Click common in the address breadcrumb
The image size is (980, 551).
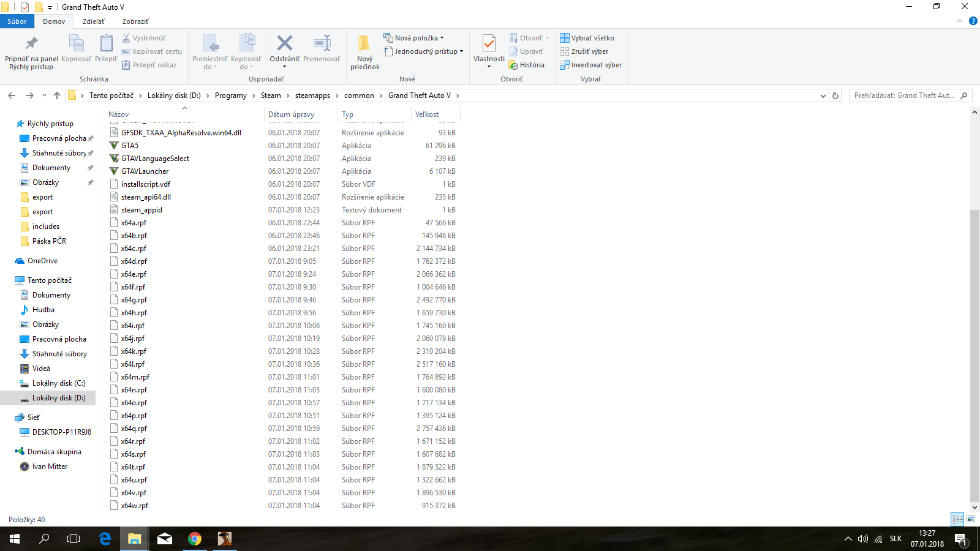[x=359, y=96]
